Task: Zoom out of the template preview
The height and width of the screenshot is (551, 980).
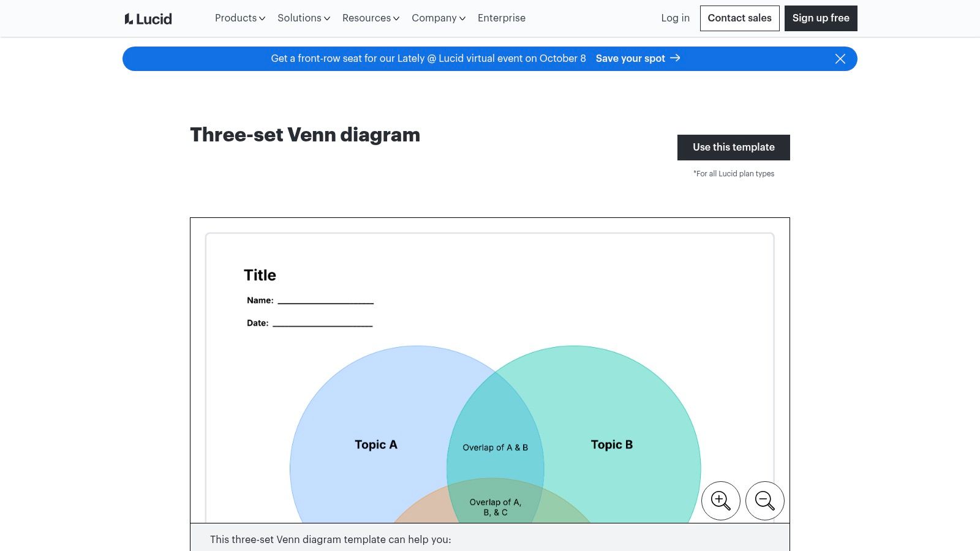Action: click(x=765, y=501)
